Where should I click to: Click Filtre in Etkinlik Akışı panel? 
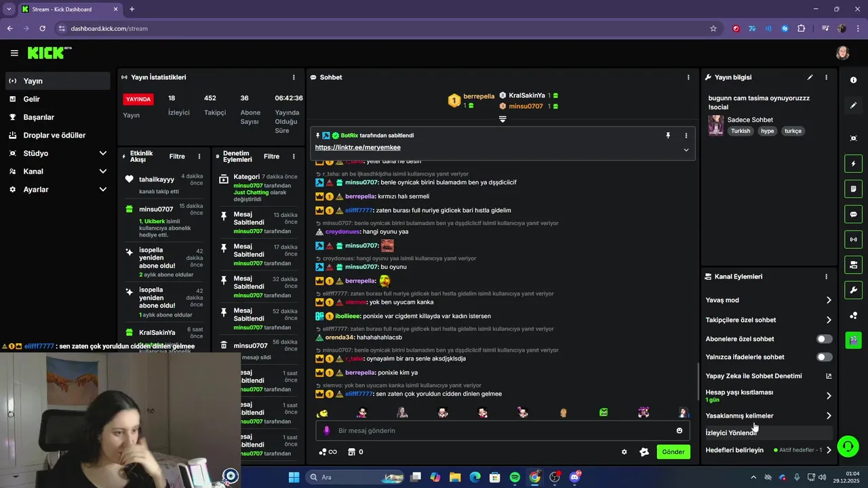(x=177, y=157)
